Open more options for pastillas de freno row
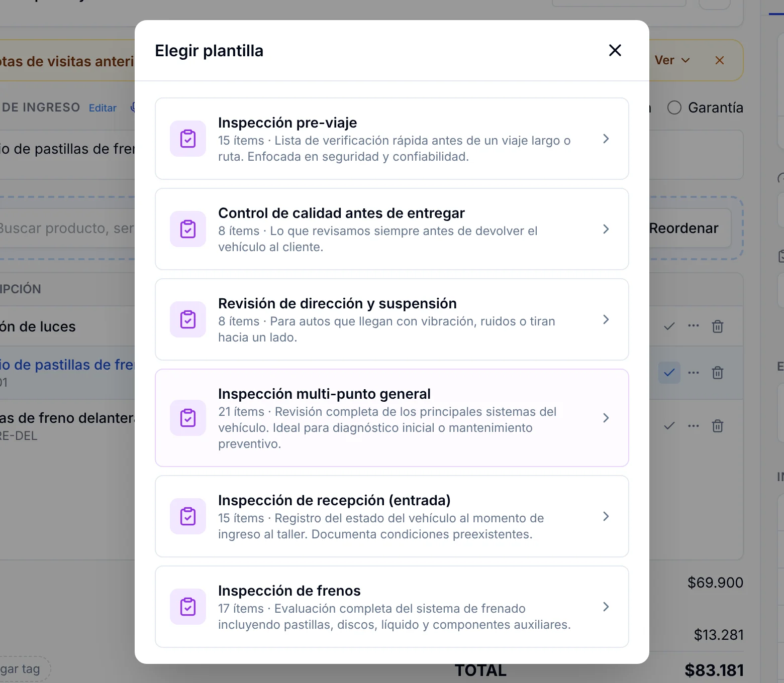The width and height of the screenshot is (784, 683). [694, 373]
